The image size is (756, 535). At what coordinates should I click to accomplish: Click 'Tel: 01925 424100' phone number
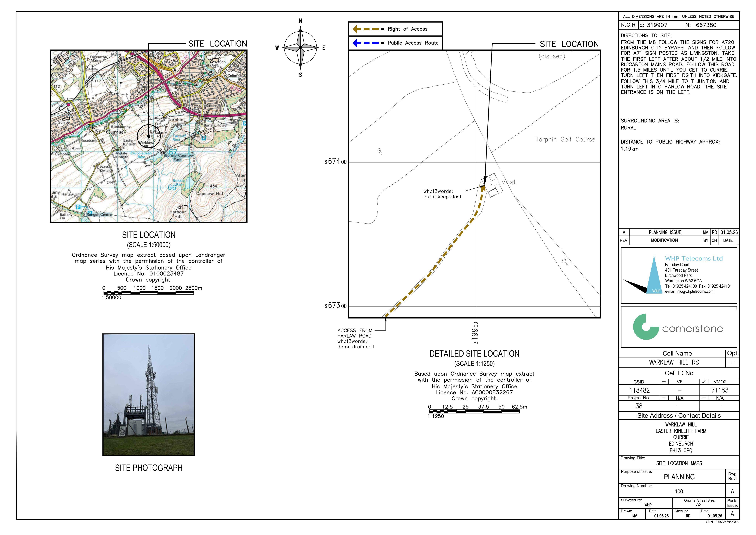coord(681,286)
